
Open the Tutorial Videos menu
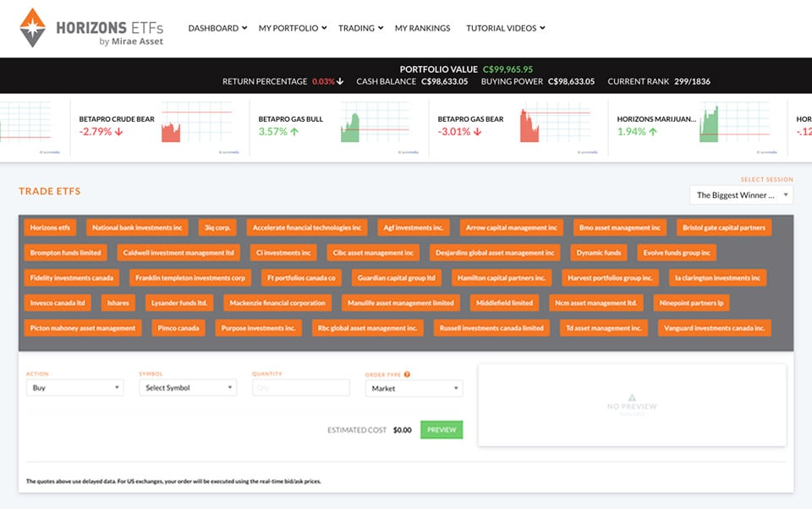[x=506, y=28]
